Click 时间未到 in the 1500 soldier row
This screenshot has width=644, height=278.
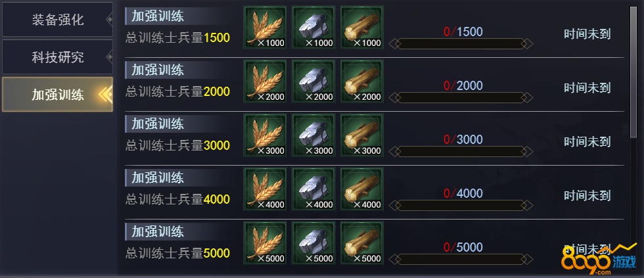click(587, 34)
